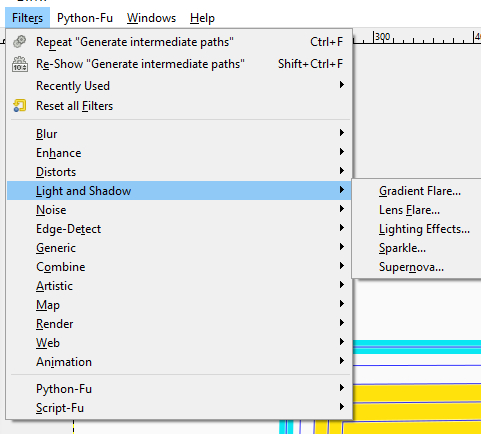481x434 pixels.
Task: Open the Script-Fu submenu
Action: tap(179, 408)
